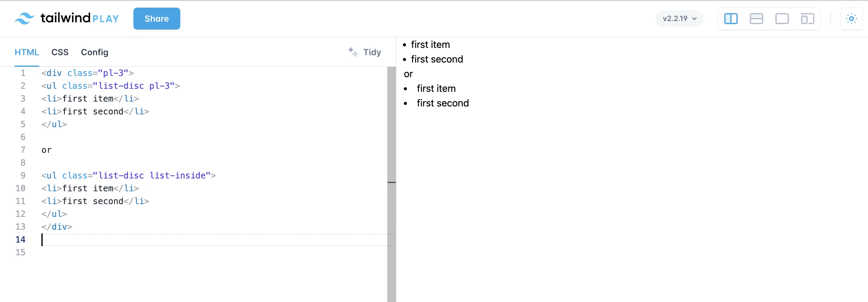
Task: Click the Tidy code button
Action: point(372,52)
